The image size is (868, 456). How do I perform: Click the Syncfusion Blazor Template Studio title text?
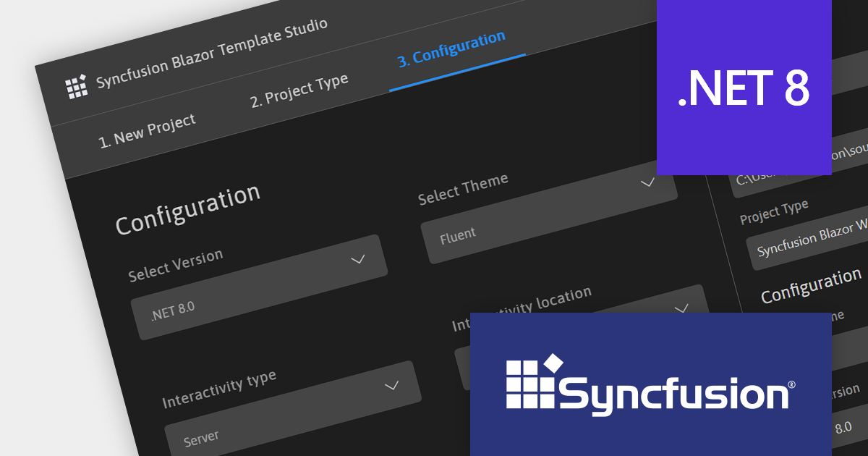[212, 54]
